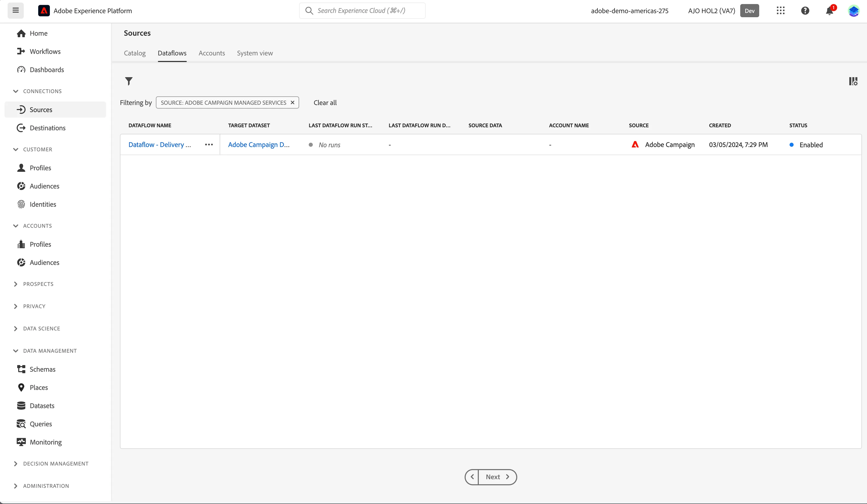Viewport: 867px width, 504px height.
Task: Expand the PROSPECTS section
Action: pos(33,284)
